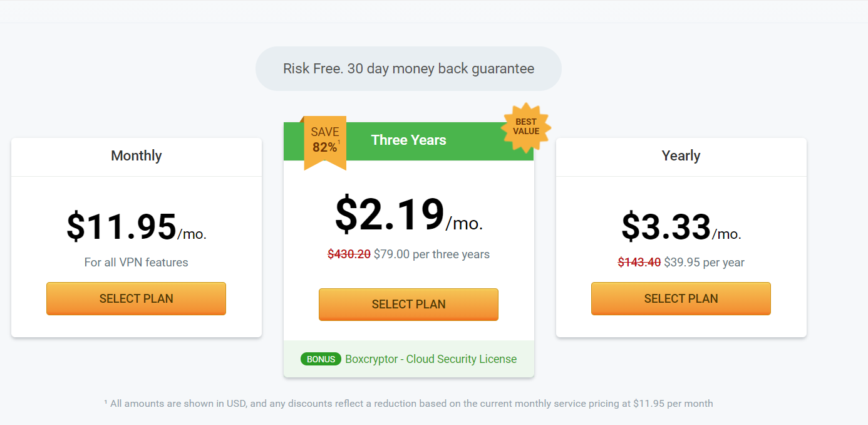
Task: Select the Monthly plan button
Action: [136, 298]
